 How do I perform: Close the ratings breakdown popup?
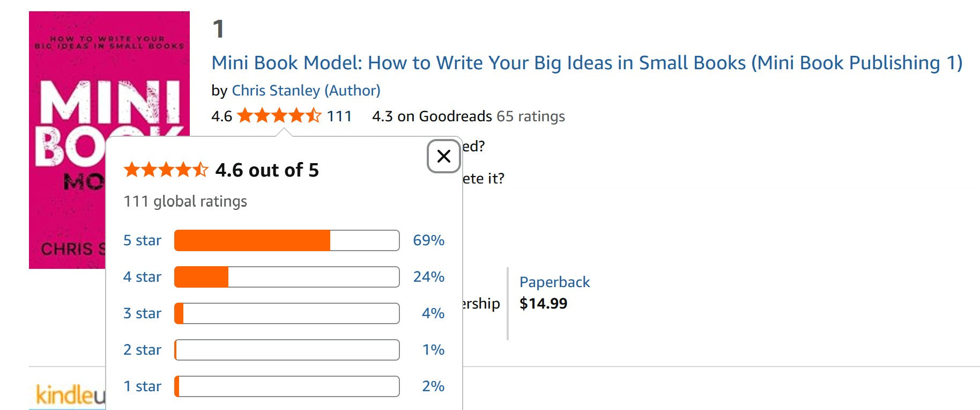point(443,156)
